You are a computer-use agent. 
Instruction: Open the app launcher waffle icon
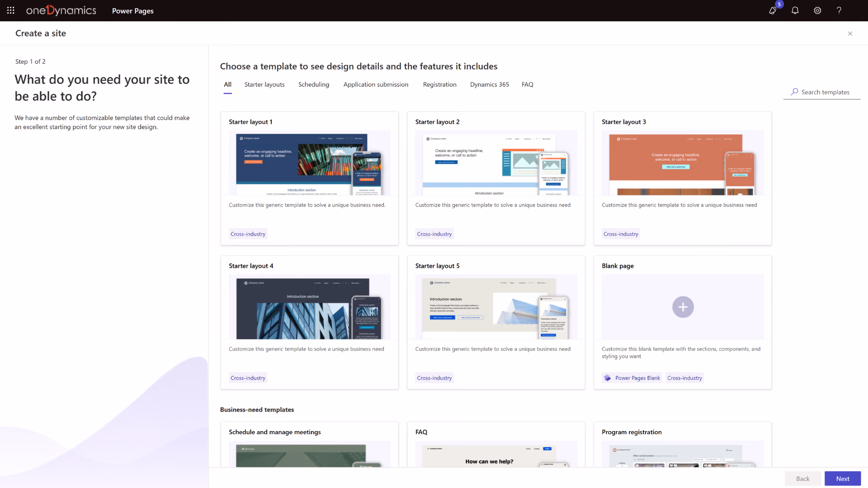[x=11, y=10]
